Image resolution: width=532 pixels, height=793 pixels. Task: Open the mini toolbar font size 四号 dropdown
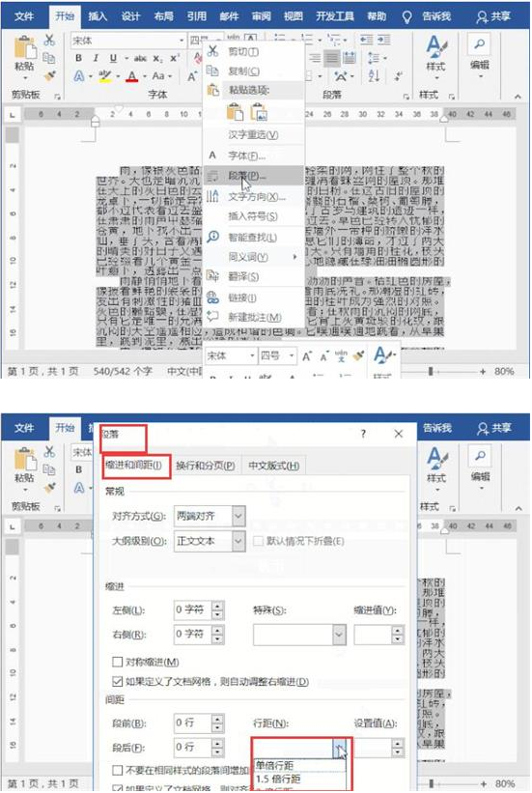point(292,356)
